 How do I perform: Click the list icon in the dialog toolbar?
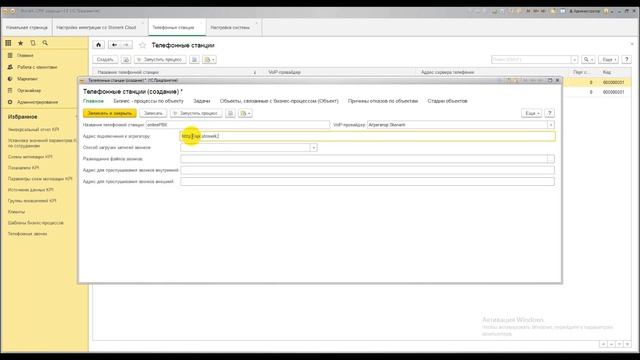[230, 113]
